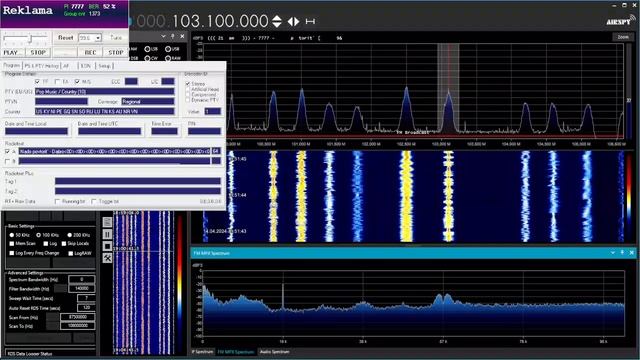The width and height of the screenshot is (640, 360).
Task: Toggle the M/S checkbox
Action: (x=77, y=82)
